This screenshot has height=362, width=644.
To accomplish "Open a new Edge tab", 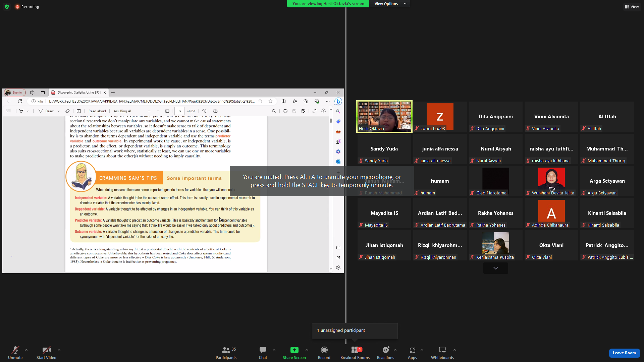I will [x=113, y=93].
